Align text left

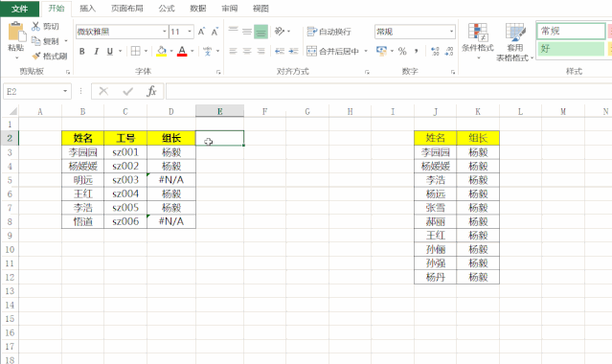[x=233, y=51]
